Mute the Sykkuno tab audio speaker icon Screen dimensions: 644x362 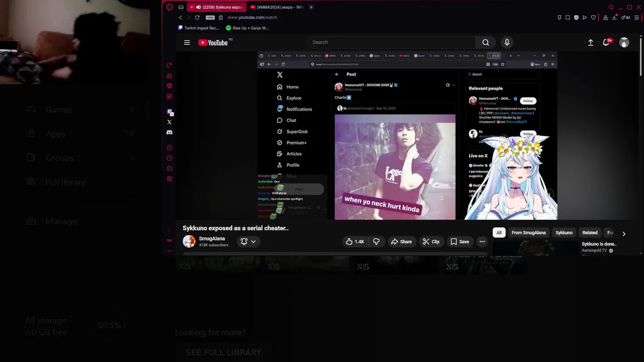(x=198, y=7)
